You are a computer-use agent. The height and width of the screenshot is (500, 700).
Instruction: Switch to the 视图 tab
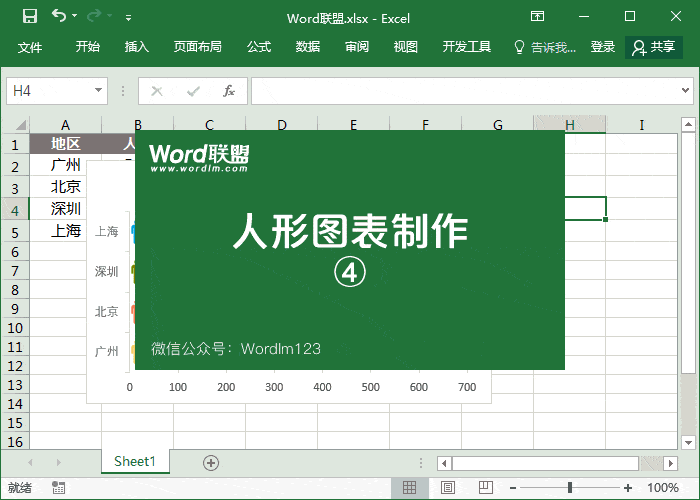405,46
